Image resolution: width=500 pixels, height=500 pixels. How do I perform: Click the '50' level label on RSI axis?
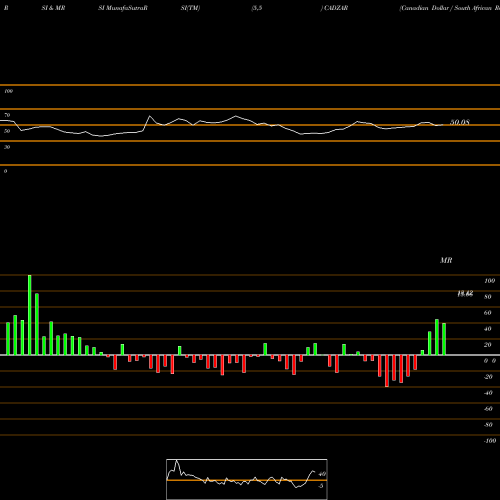(7, 131)
